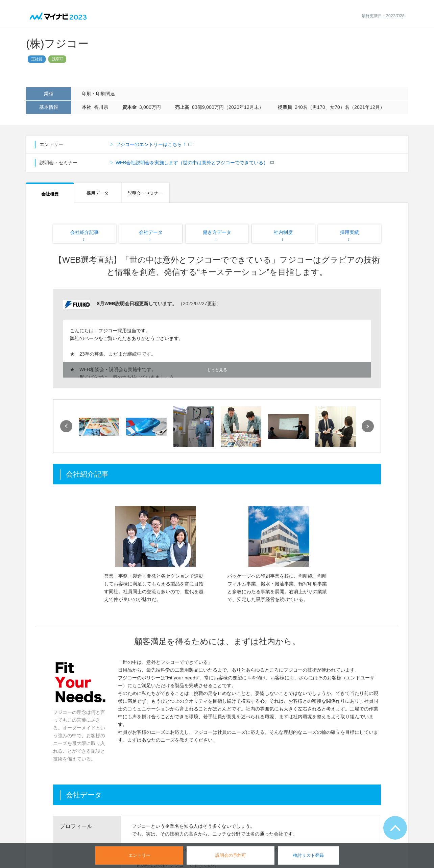The width and height of the screenshot is (434, 868).
Task: Switch to the 会社概要 tab
Action: pos(50,193)
